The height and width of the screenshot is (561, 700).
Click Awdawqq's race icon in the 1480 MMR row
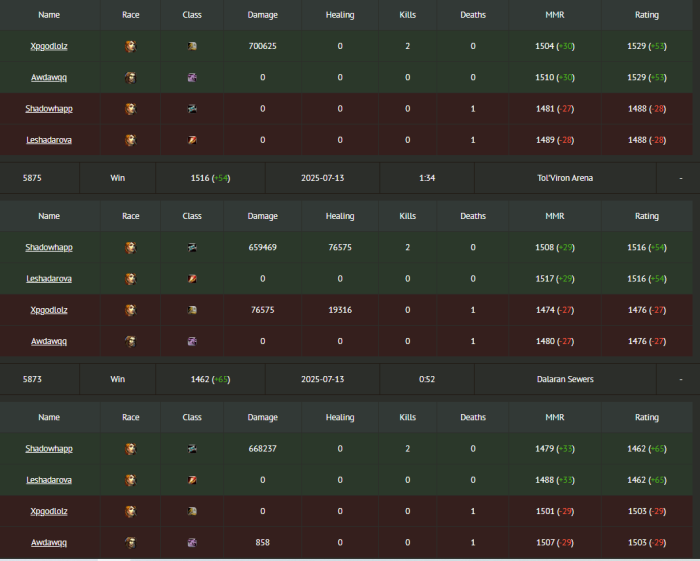tap(130, 341)
